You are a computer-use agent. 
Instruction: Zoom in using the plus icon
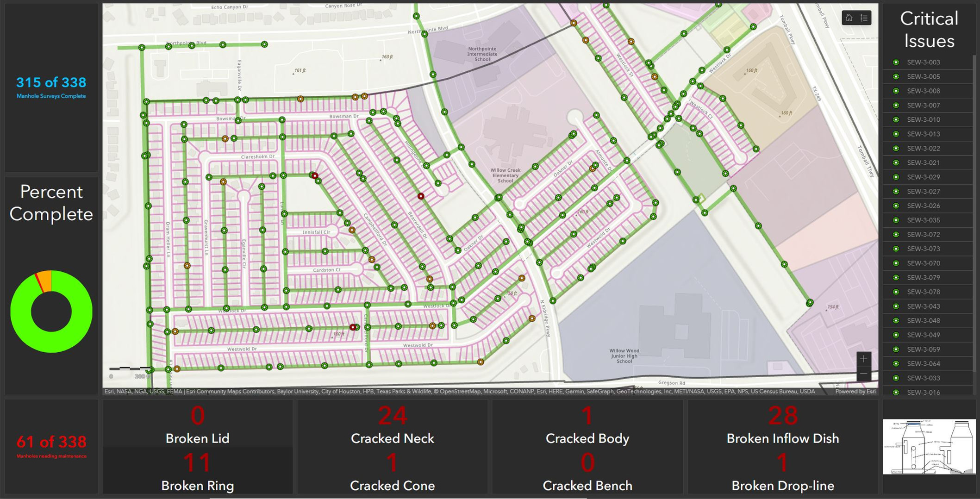click(x=863, y=358)
